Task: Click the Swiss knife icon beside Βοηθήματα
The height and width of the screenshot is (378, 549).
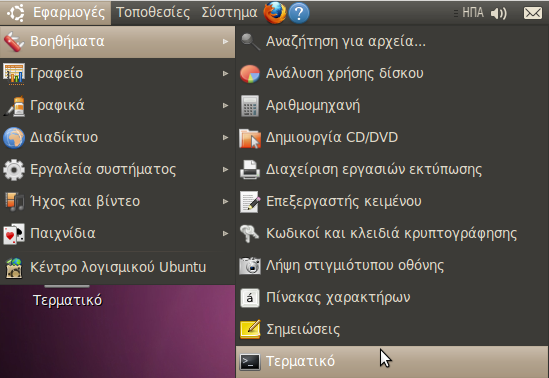Action: click(14, 42)
